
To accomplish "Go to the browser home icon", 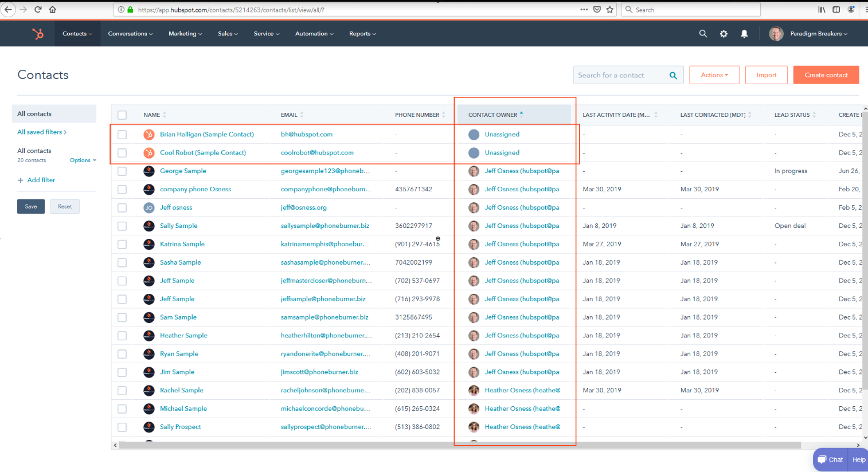I will (52, 10).
